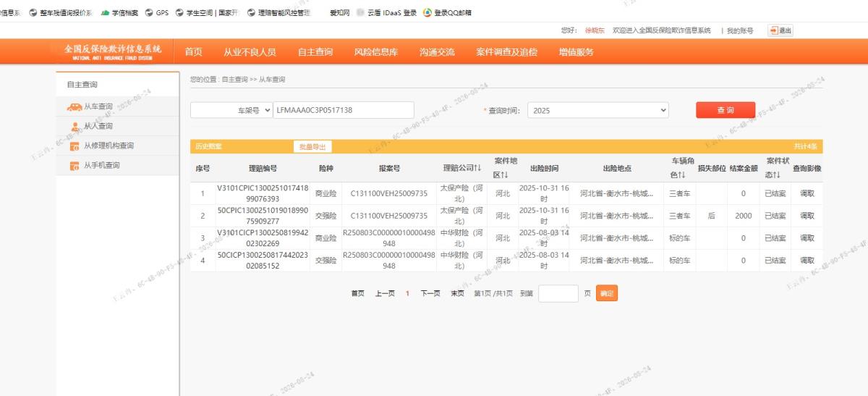Image resolution: width=868 pixels, height=396 pixels.
Task: Click 调取 for row 3
Action: (x=807, y=237)
